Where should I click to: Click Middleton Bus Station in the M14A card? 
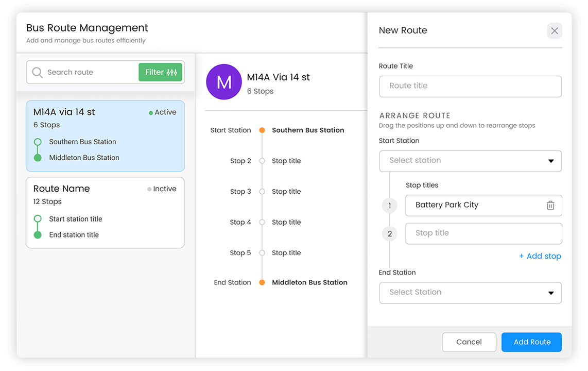[84, 158]
